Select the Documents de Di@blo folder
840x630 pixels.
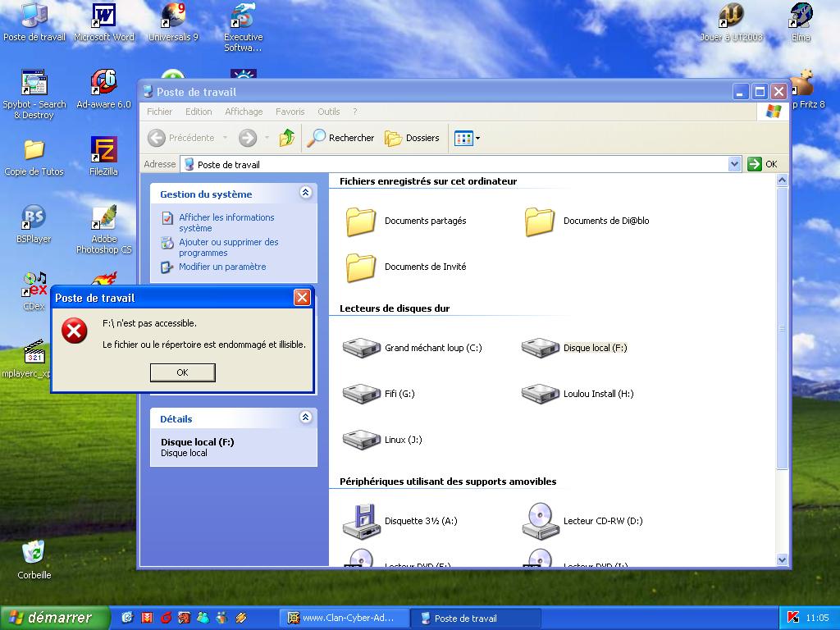click(587, 221)
